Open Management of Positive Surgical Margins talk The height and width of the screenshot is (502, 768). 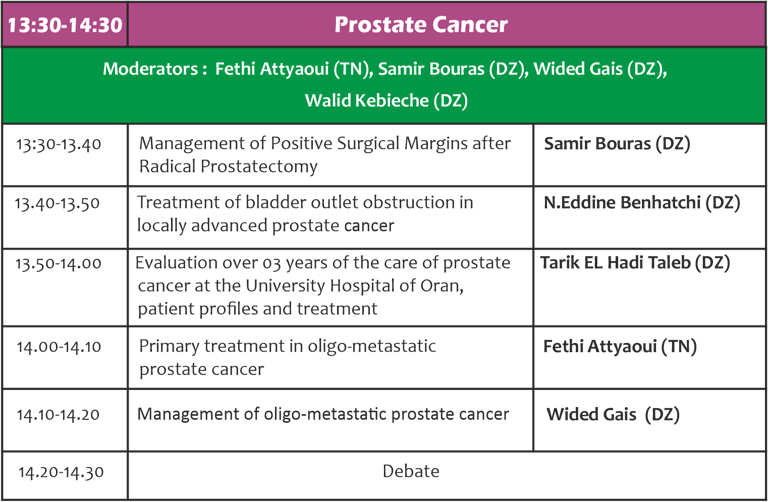[x=325, y=155]
